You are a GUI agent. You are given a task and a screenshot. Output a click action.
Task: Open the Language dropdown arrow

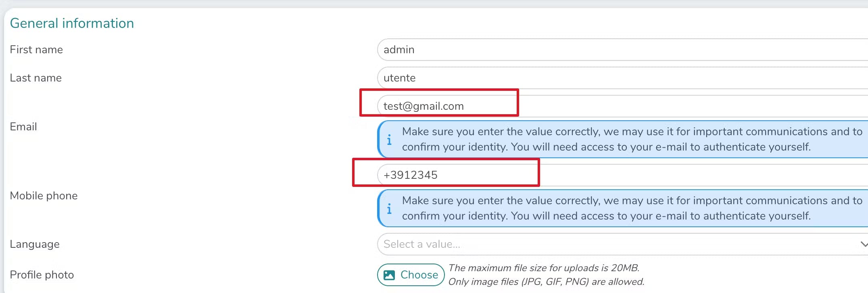click(x=863, y=244)
